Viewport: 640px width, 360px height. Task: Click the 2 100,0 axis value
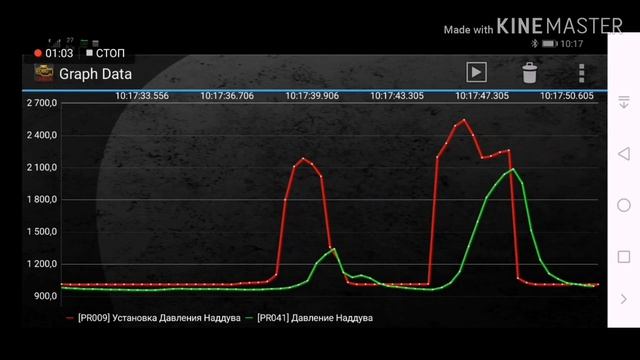42,167
